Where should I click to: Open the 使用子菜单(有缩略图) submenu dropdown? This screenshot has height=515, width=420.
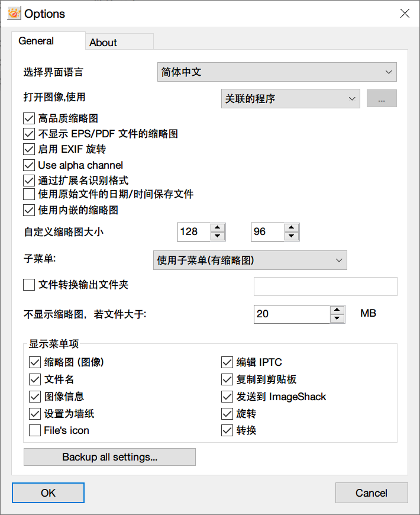pyautogui.click(x=250, y=260)
